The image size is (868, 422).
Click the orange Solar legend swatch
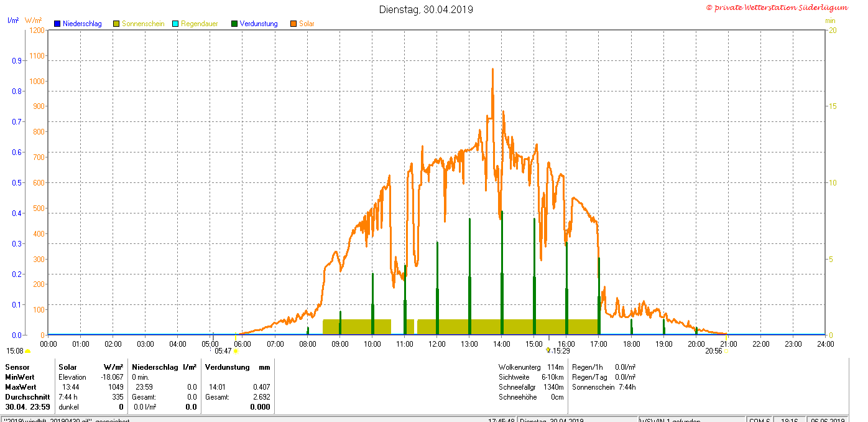pos(293,24)
